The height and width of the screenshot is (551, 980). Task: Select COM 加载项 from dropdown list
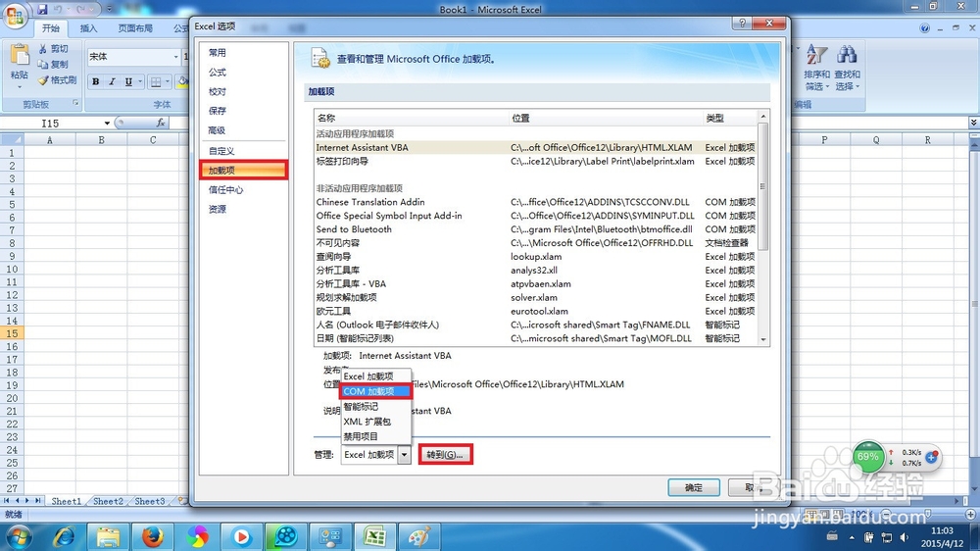click(x=375, y=391)
